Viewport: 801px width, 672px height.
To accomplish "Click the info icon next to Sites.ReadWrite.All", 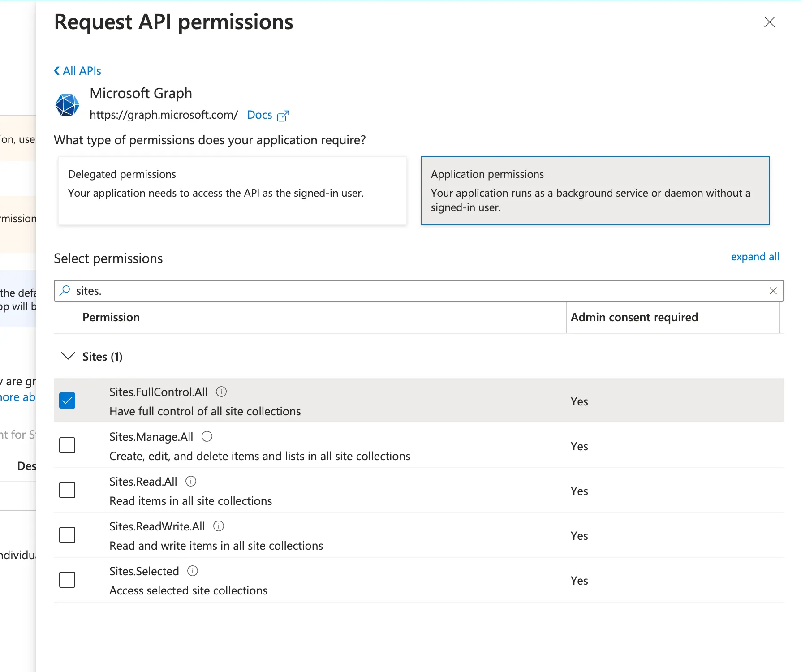I will coord(219,526).
